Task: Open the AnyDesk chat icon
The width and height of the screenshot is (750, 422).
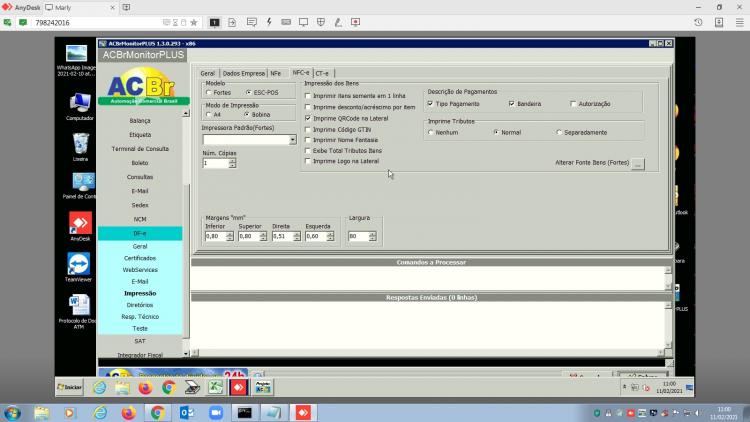Action: [252, 22]
